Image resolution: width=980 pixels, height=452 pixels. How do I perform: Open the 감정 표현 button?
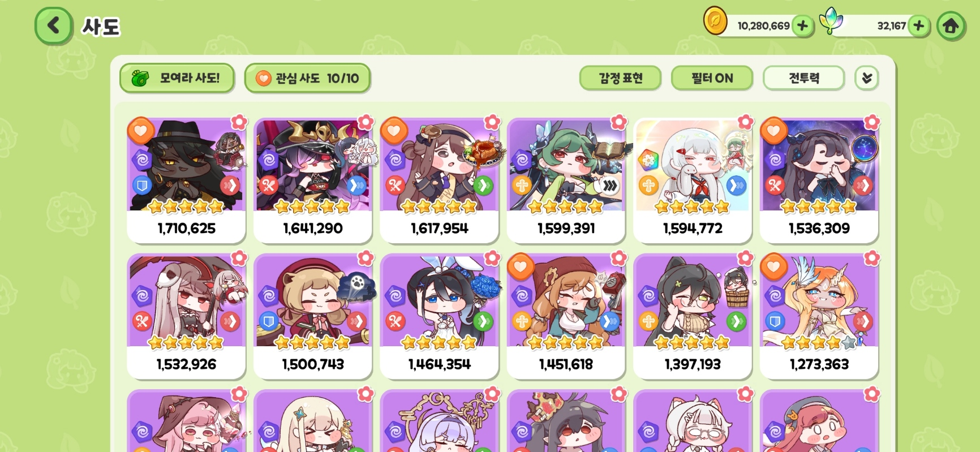click(x=620, y=78)
